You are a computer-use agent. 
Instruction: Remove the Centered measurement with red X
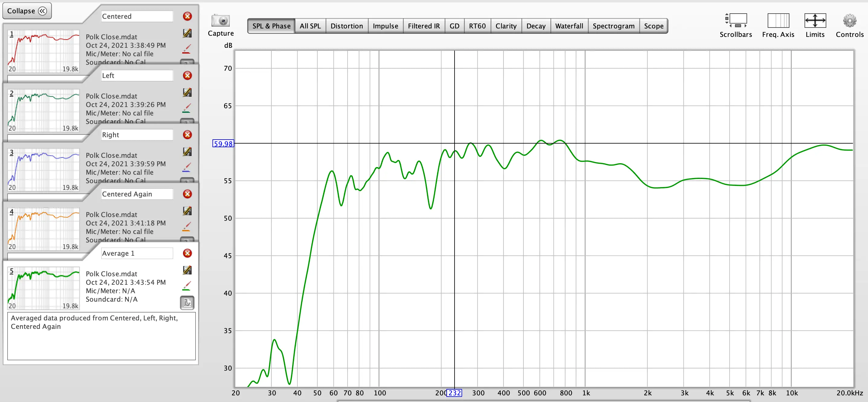click(x=187, y=16)
